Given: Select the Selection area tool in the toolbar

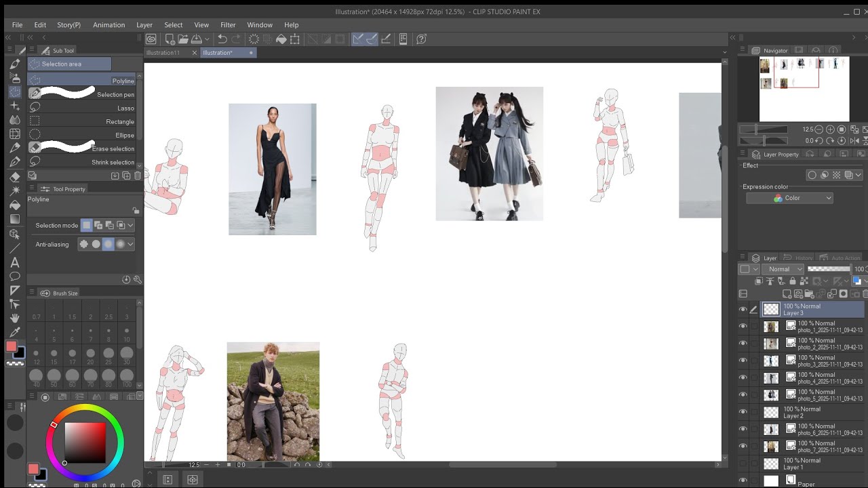Looking at the screenshot, I should coord(15,92).
